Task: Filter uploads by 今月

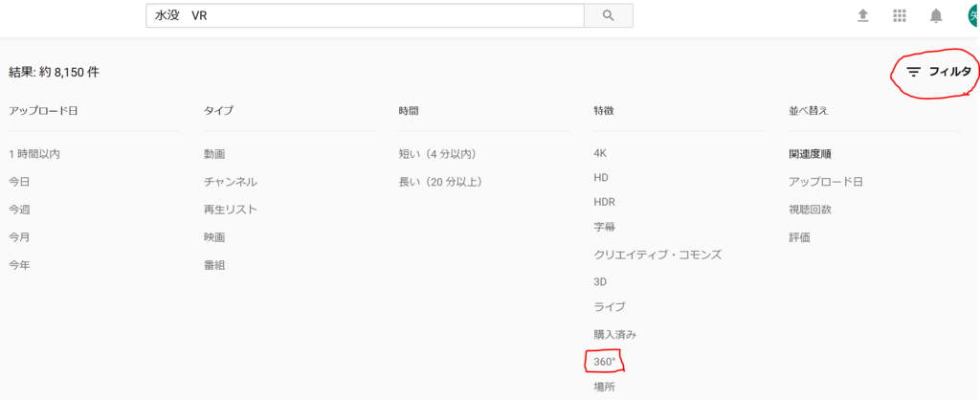Action: point(19,237)
